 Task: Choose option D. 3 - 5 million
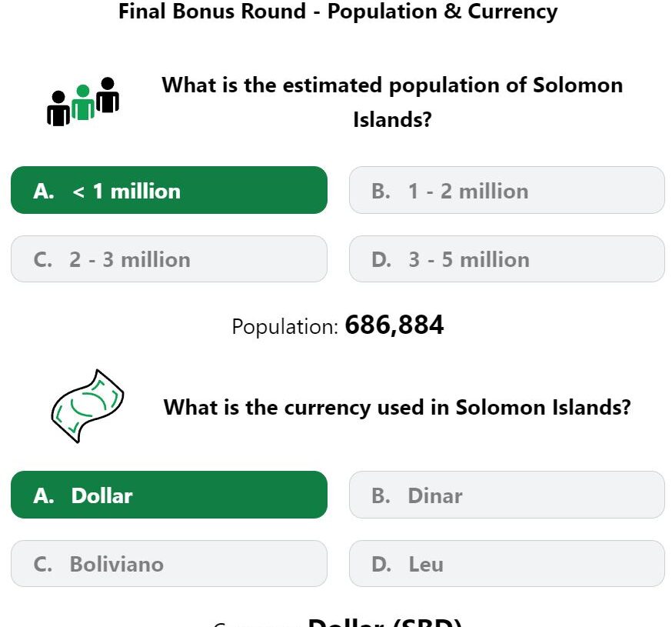(x=507, y=258)
